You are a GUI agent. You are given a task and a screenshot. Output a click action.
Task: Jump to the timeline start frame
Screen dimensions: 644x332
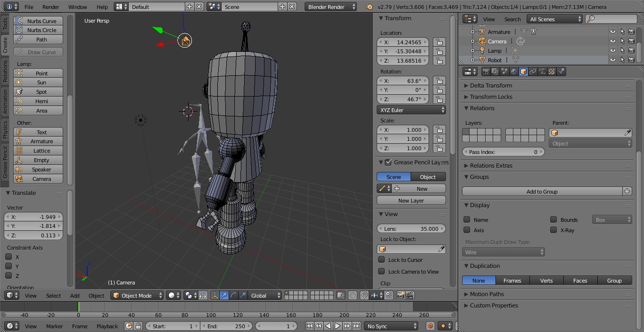tap(309, 326)
